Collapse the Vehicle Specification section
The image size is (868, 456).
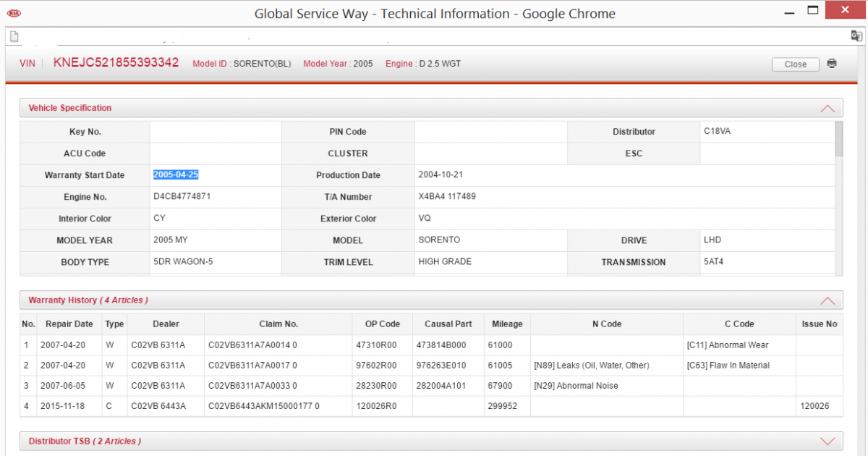pos(827,109)
